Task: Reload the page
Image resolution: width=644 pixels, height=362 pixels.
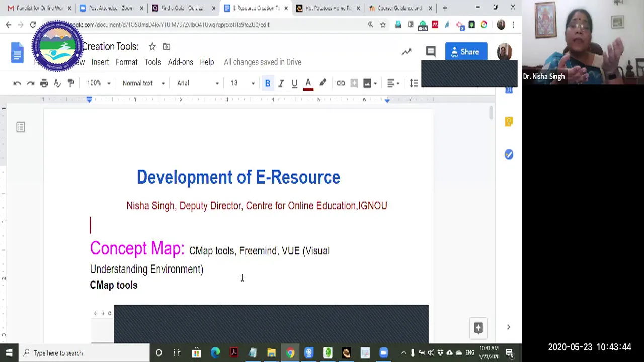Action: [x=33, y=25]
